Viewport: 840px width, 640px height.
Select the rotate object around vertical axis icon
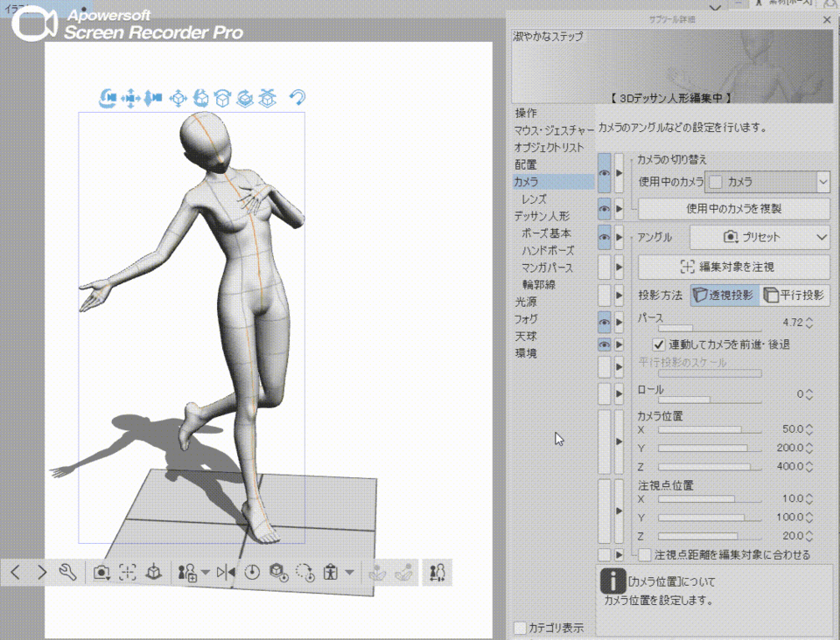click(245, 99)
